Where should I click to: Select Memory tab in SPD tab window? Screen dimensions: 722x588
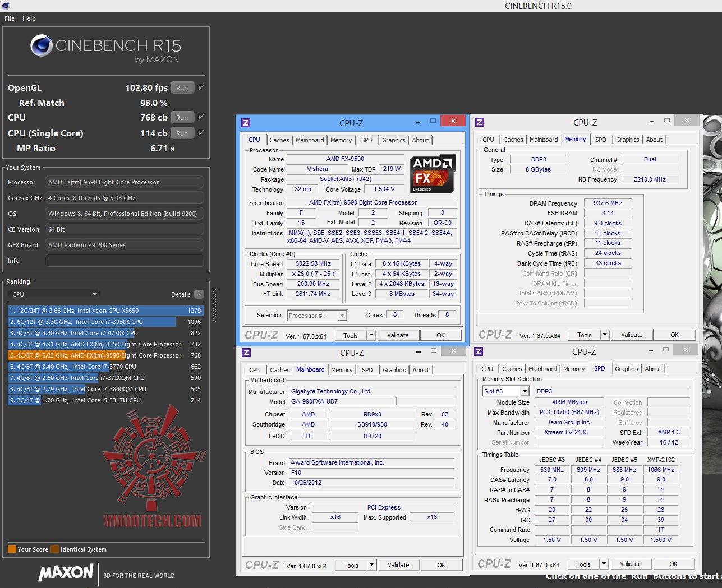tap(574, 369)
